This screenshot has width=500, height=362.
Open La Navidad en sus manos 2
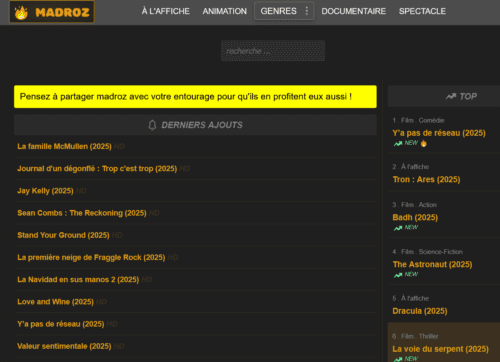tap(78, 280)
